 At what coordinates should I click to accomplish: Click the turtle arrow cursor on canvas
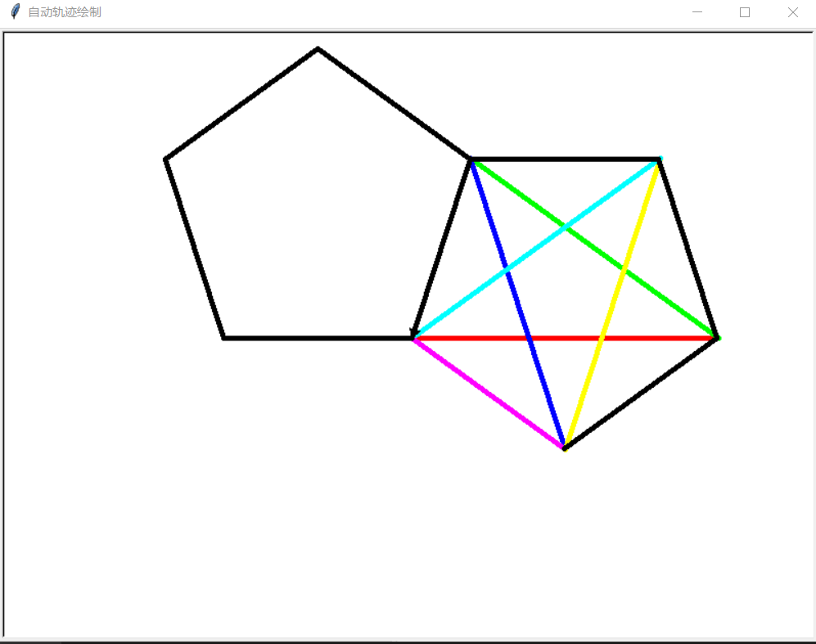click(x=414, y=333)
